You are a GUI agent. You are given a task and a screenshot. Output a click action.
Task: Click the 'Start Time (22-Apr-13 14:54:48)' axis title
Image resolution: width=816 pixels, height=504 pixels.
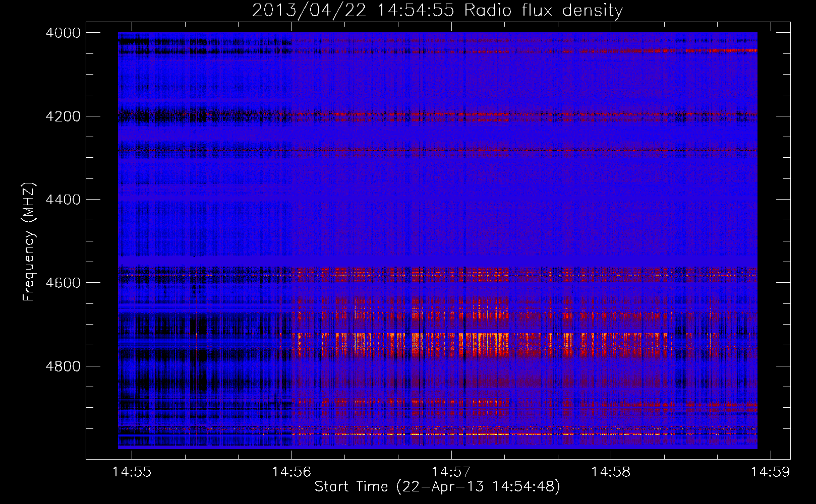tap(437, 487)
